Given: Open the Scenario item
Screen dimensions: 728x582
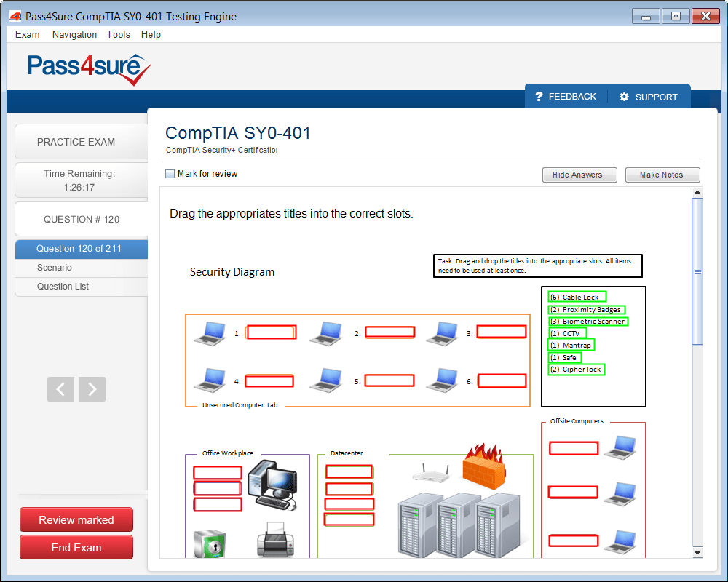Looking at the screenshot, I should pyautogui.click(x=82, y=268).
